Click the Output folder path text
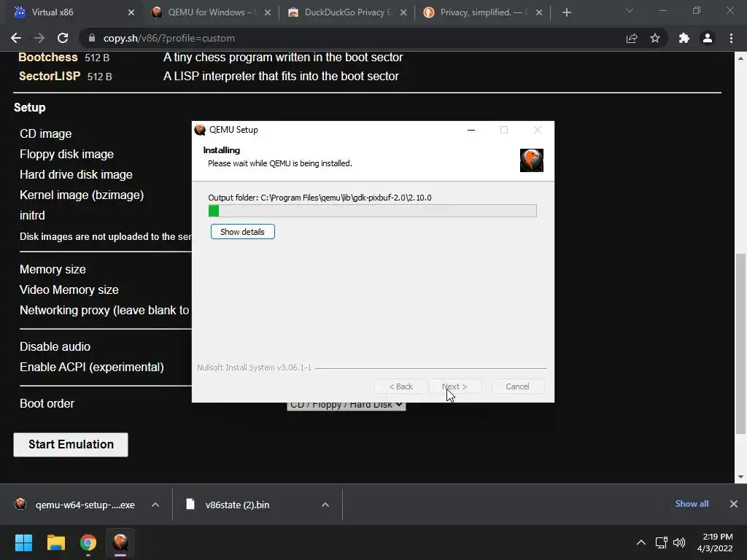This screenshot has width=747, height=560. 320,198
